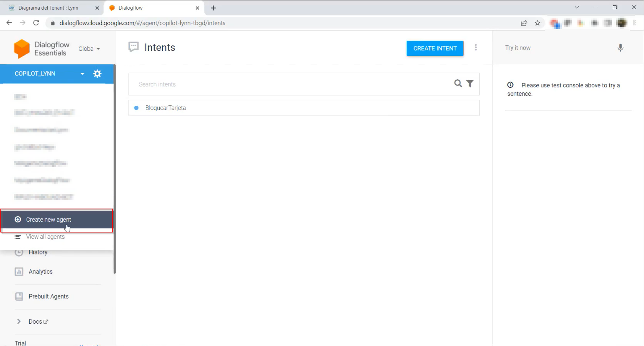Screen dimensions: 644x346
Task: Bookmark this page with star icon
Action: 537,23
